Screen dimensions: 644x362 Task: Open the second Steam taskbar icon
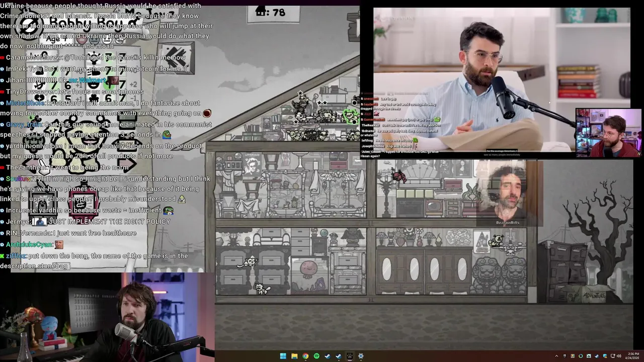pos(339,356)
